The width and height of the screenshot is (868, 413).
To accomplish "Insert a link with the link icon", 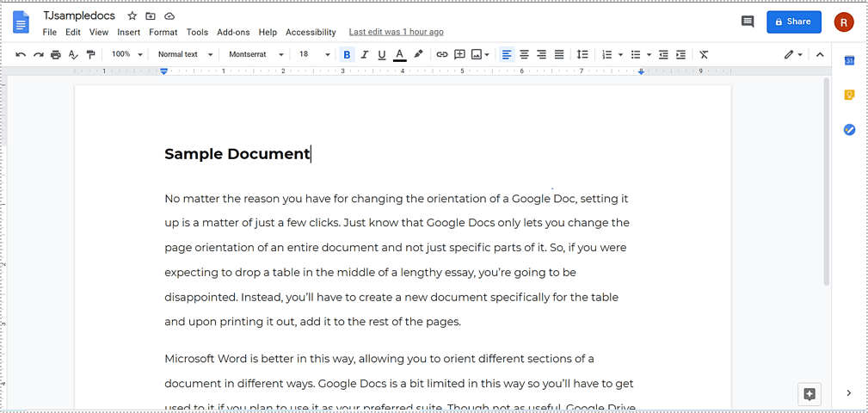I will tap(441, 54).
